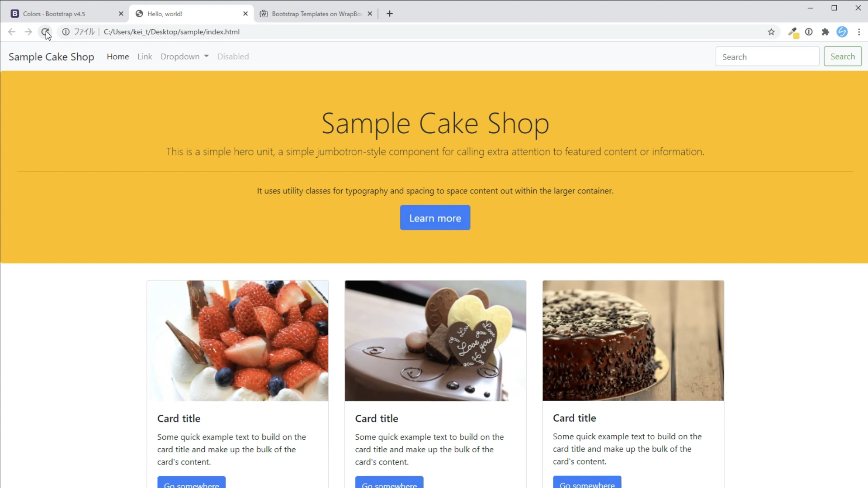Click the Sample Cake Shop navbar brand
The width and height of the screenshot is (868, 488).
pyautogui.click(x=51, y=57)
